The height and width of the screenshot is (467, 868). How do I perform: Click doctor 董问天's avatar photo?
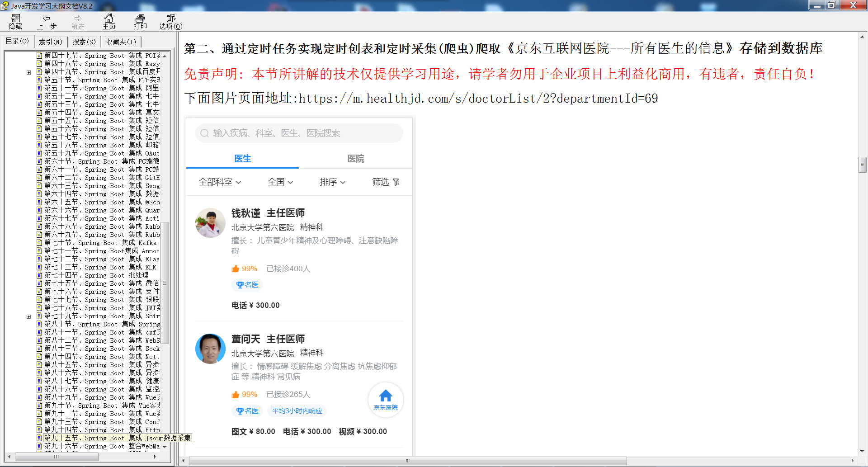(210, 349)
